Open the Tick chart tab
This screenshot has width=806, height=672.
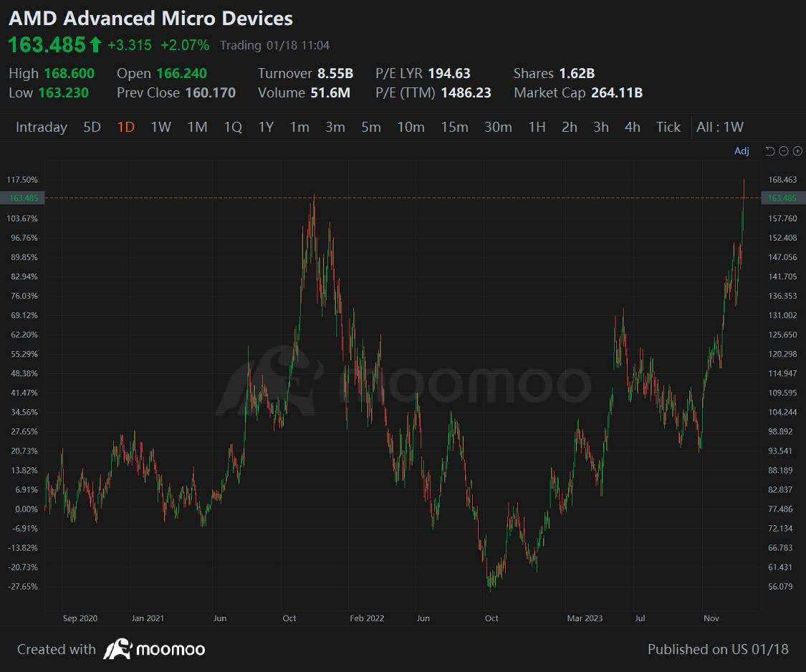click(668, 127)
